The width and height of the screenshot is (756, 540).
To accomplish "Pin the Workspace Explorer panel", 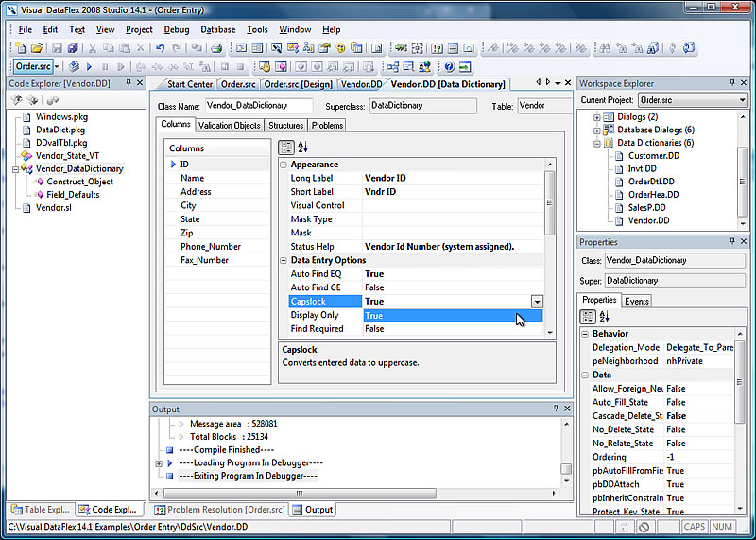I will coord(733,84).
